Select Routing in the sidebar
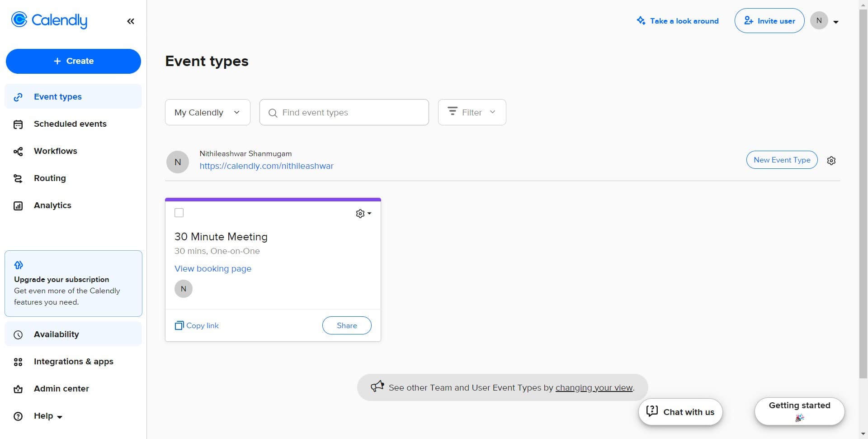The image size is (868, 439). click(x=49, y=178)
